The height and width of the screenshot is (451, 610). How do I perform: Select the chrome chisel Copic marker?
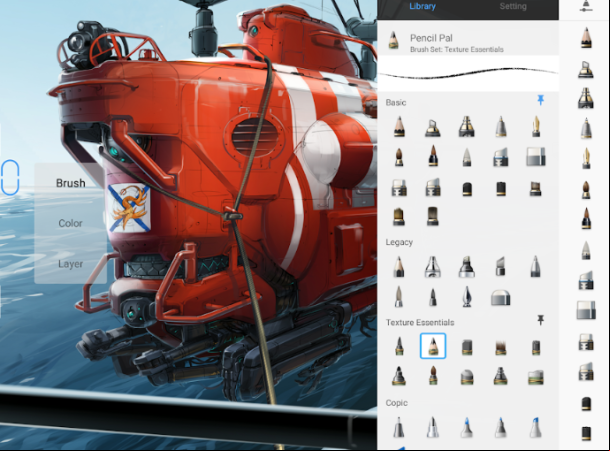433,427
